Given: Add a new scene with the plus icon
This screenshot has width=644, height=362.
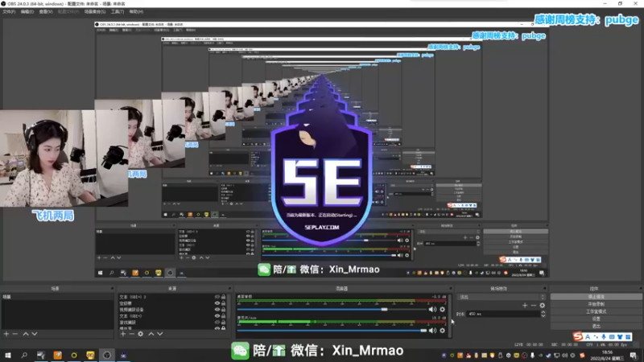Looking at the screenshot, I should pos(6,334).
